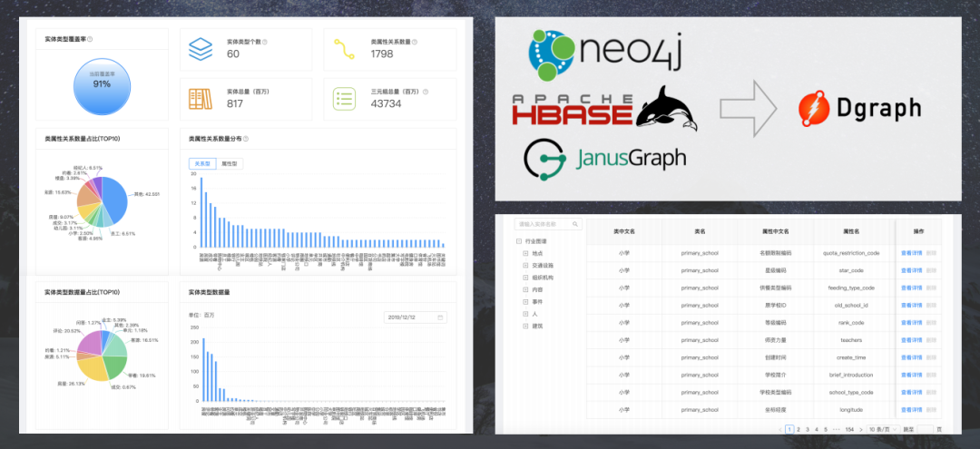Go to next page with the right chevron in pagination
The image size is (980, 449).
point(861,429)
